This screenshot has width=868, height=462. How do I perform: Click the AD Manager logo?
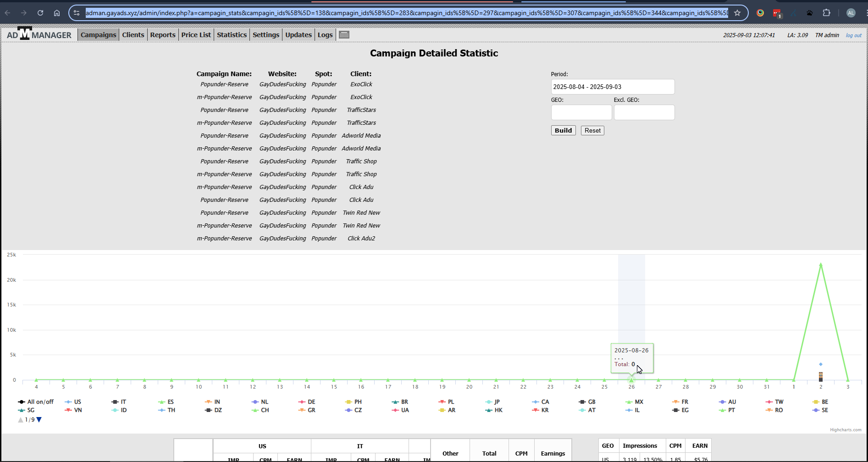pos(39,34)
